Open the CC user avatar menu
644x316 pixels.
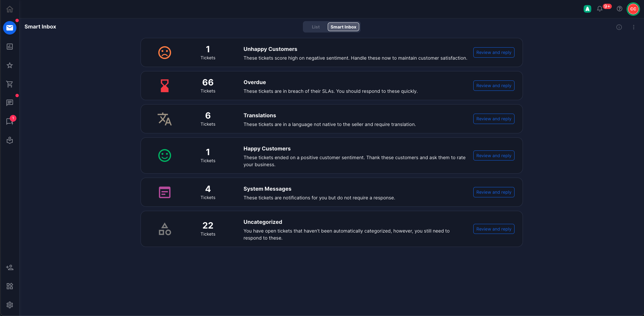click(633, 9)
